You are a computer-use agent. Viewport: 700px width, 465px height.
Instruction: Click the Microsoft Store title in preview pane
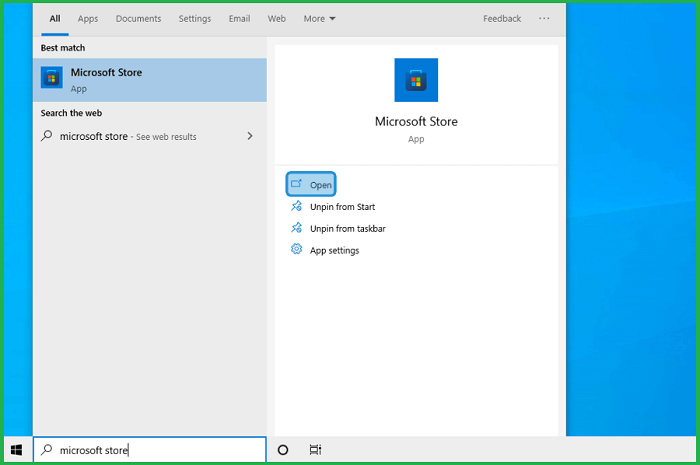(x=416, y=121)
